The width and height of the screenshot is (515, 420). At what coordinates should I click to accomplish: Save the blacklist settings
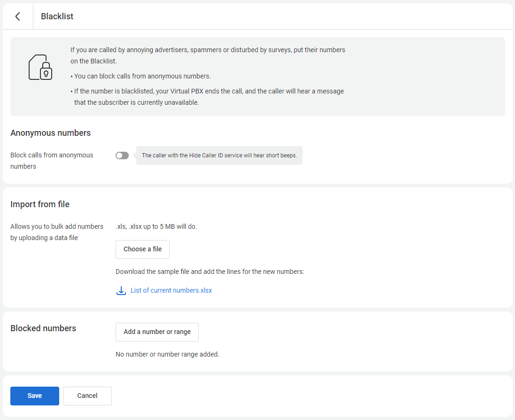[x=35, y=396]
